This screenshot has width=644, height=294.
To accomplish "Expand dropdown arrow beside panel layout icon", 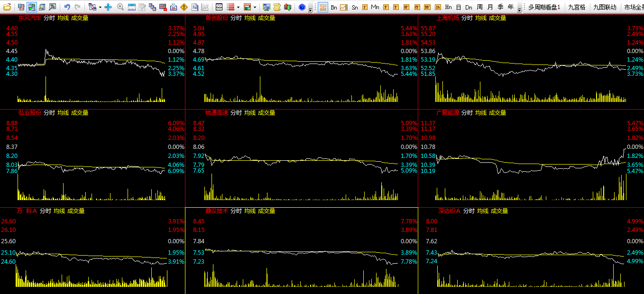I will [x=255, y=8].
